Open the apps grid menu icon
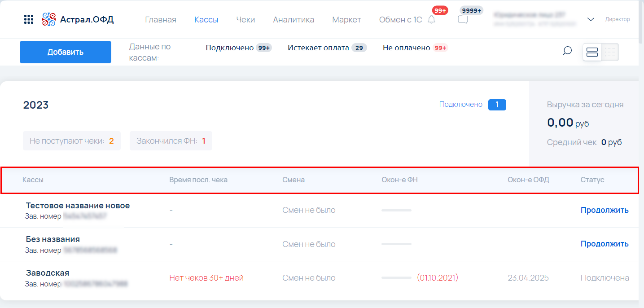 pos(29,19)
